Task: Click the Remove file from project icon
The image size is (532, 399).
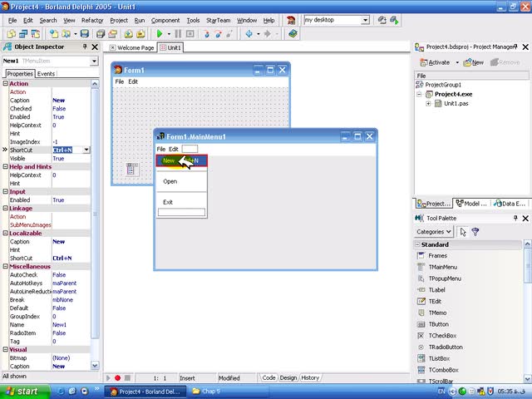Action: coord(140,34)
